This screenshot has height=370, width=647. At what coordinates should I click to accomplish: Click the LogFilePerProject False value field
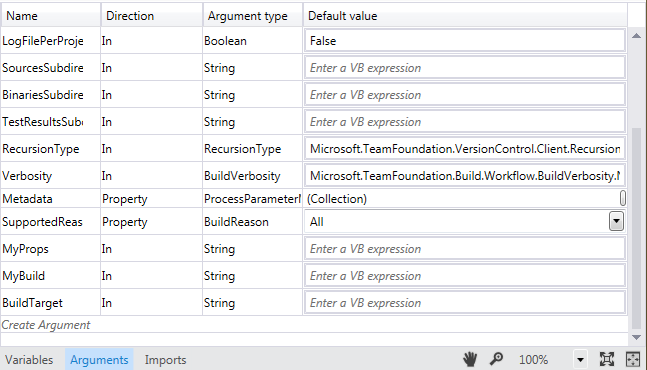(x=465, y=40)
